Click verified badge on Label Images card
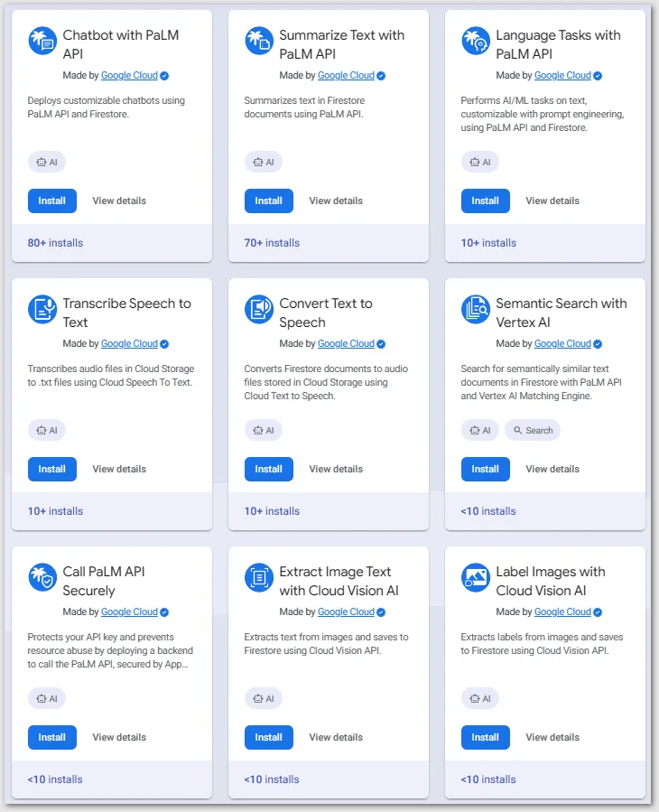 coord(598,612)
